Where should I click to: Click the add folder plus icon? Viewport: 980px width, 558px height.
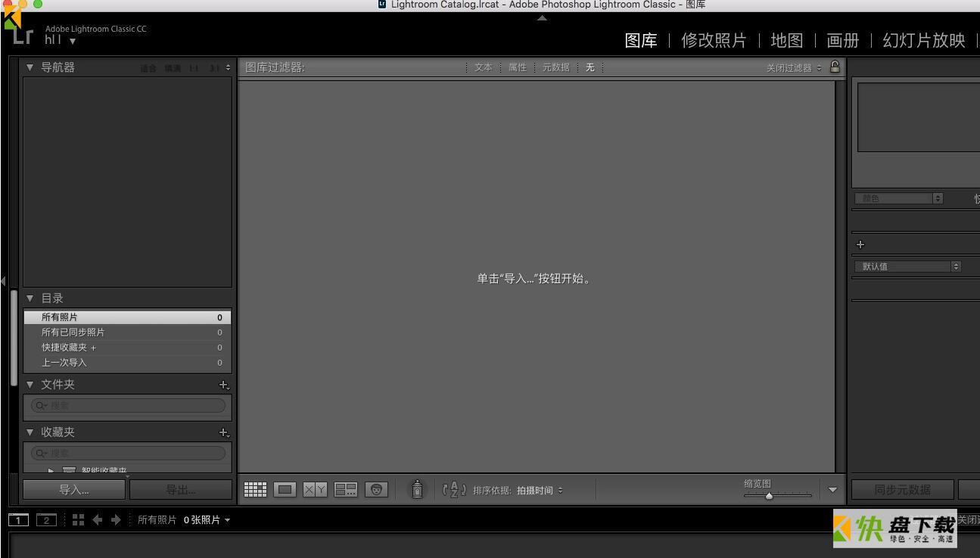[223, 385]
